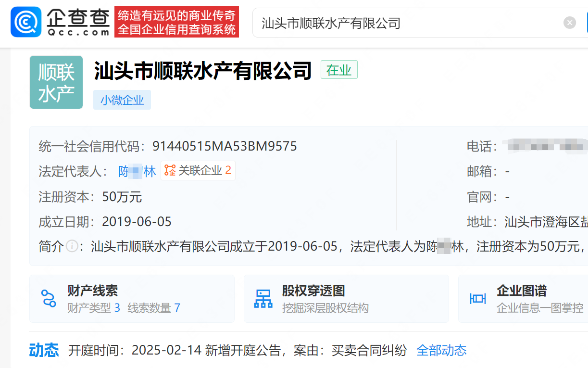The image size is (588, 368).
Task: Select the 在业 status tag
Action: 339,70
